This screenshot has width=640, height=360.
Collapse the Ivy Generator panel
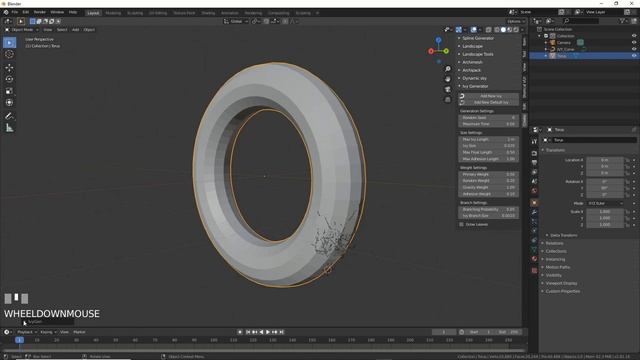pos(475,86)
